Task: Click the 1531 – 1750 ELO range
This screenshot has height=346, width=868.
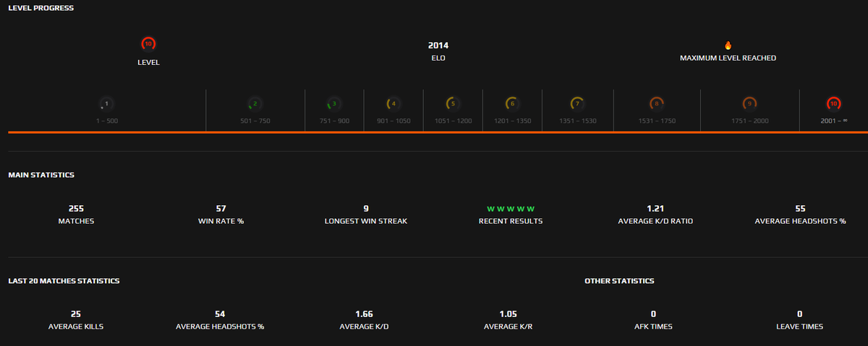Action: (x=657, y=121)
